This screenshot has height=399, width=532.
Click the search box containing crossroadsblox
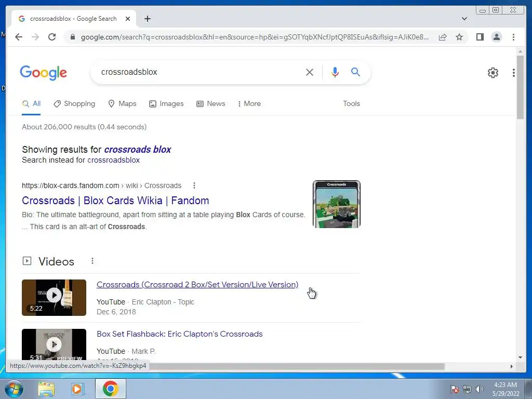point(200,72)
